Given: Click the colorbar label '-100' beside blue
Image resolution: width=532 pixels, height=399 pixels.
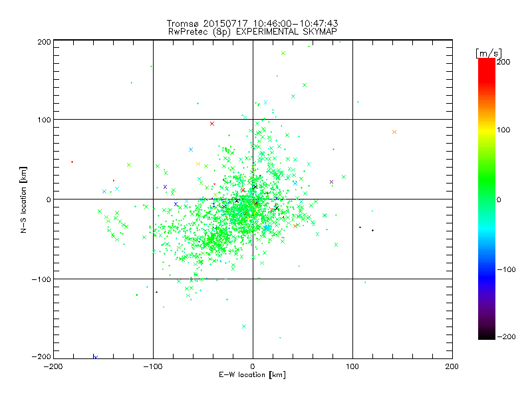Looking at the screenshot, I should click(506, 269).
